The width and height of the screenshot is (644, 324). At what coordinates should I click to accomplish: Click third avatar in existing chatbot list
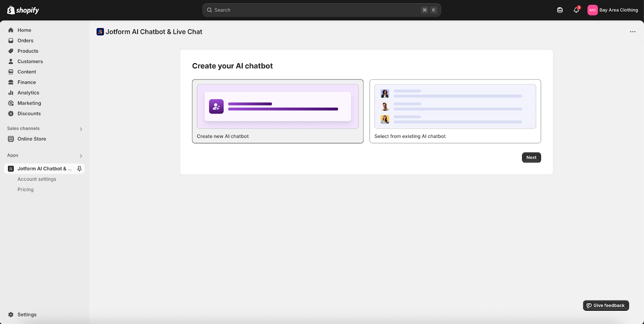[x=385, y=119]
